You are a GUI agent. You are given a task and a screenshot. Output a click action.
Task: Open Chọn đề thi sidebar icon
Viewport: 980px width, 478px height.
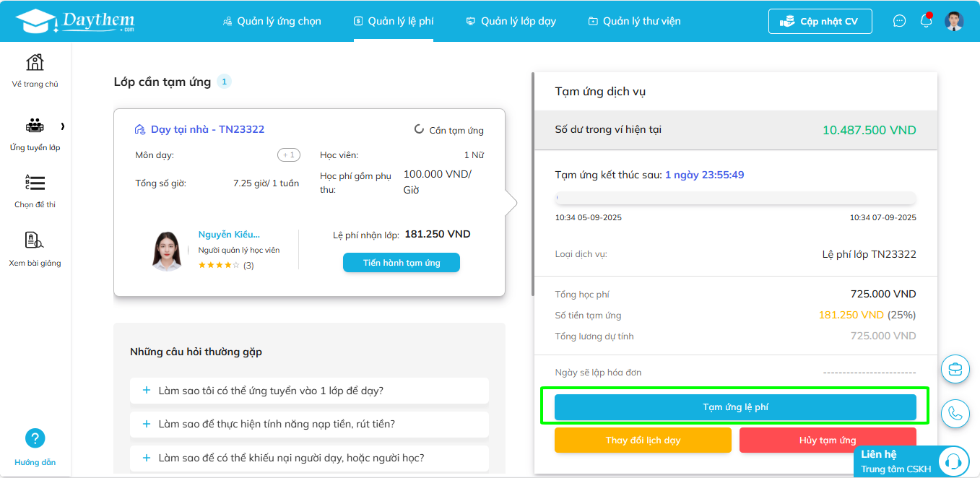coord(35,183)
